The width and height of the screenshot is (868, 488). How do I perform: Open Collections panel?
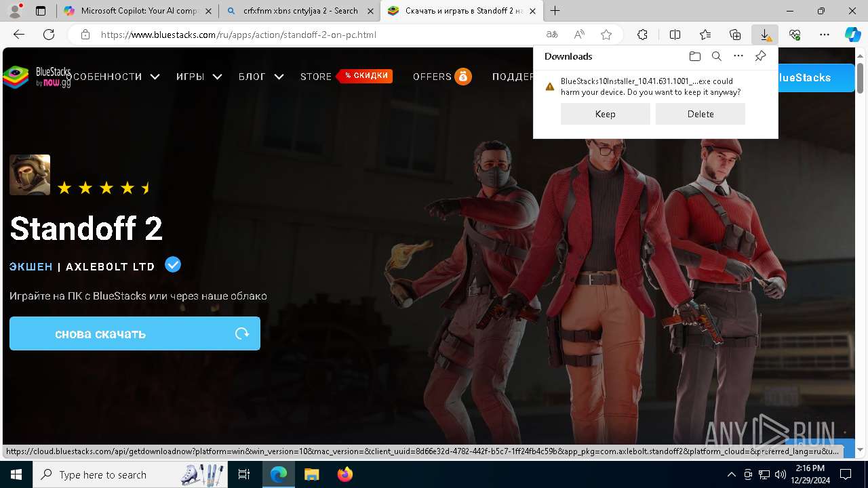tap(735, 35)
